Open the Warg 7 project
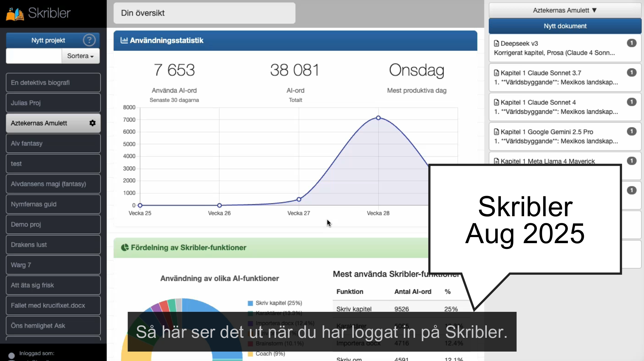The image size is (644, 361). [53, 265]
